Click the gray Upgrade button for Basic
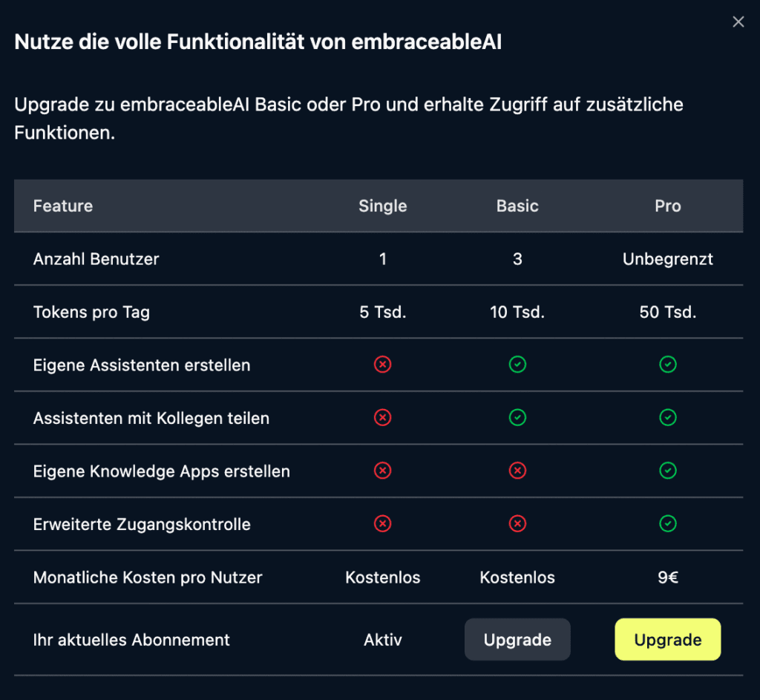Screen dimensions: 760x700 [x=517, y=640]
